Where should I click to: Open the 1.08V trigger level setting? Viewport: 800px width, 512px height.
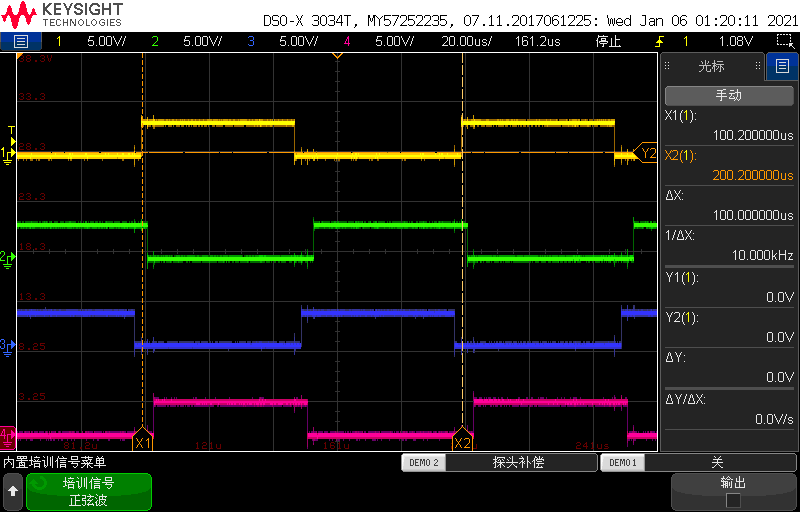(x=735, y=41)
